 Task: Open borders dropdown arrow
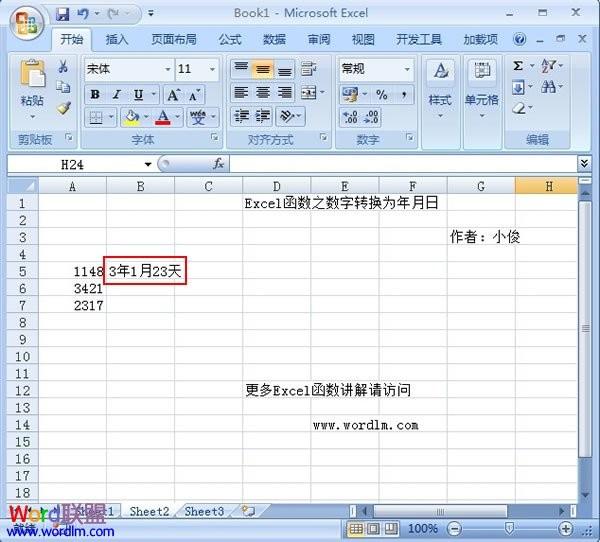(111, 116)
